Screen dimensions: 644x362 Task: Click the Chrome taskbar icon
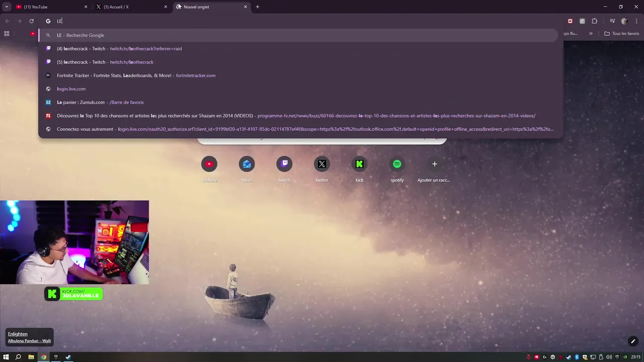[x=44, y=357]
